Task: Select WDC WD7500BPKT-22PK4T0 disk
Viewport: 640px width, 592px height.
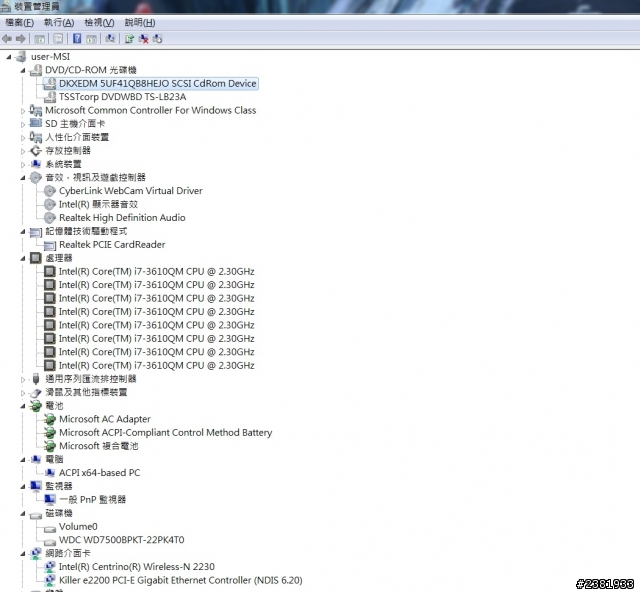Action: tap(122, 540)
